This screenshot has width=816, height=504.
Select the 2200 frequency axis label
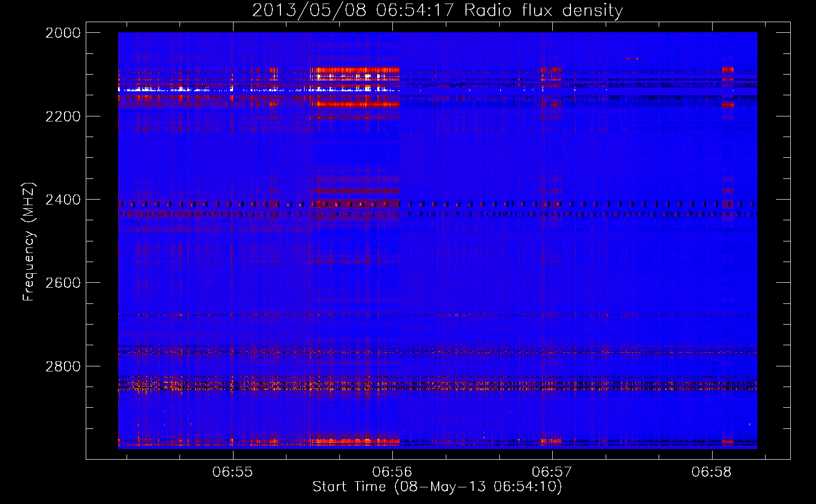click(63, 116)
